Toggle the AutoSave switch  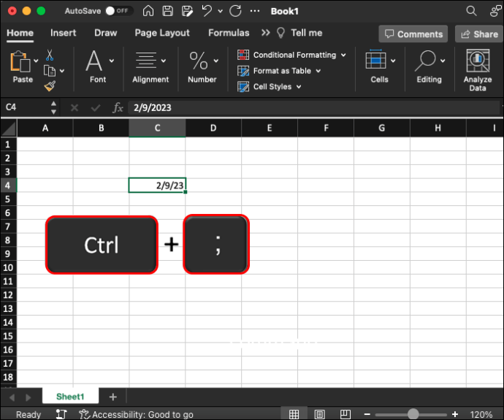(x=118, y=11)
